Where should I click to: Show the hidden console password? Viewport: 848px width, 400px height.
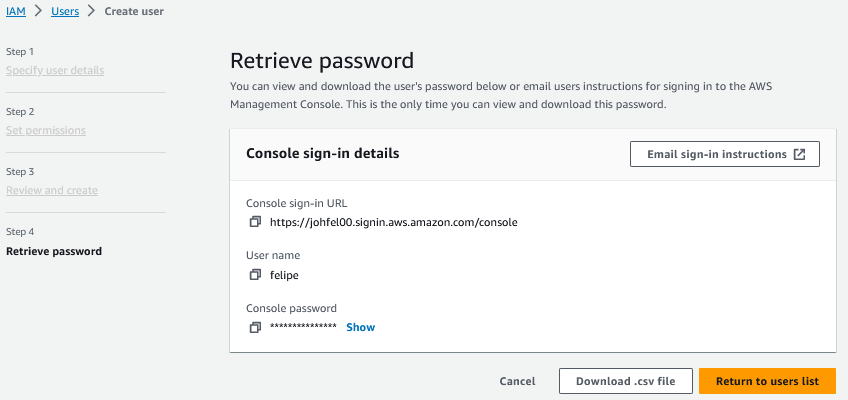360,327
